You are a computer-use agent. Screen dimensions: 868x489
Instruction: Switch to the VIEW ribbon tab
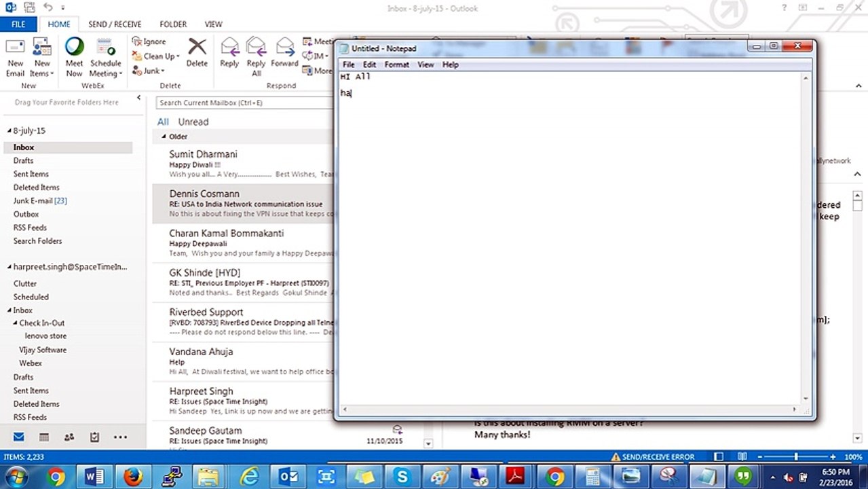pos(213,24)
